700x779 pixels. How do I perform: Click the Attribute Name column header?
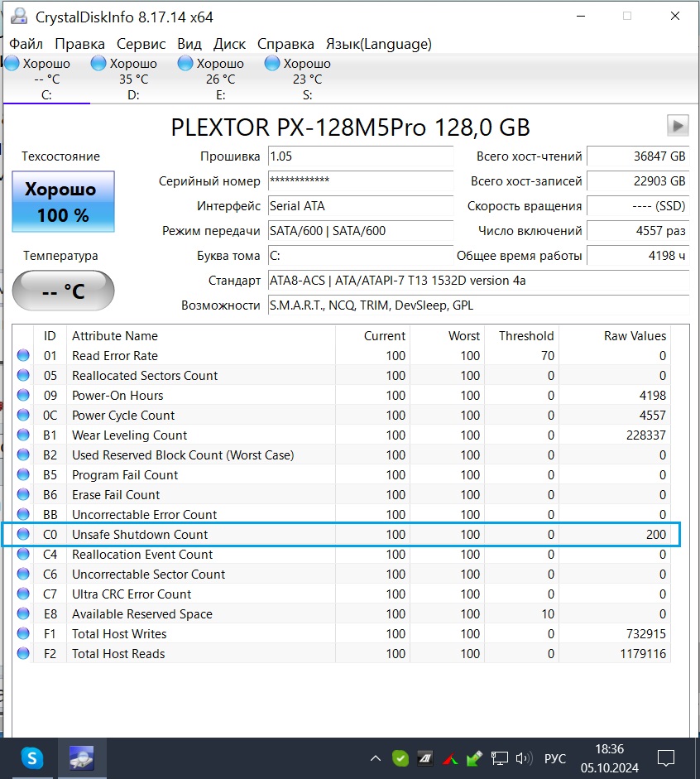pyautogui.click(x=201, y=336)
